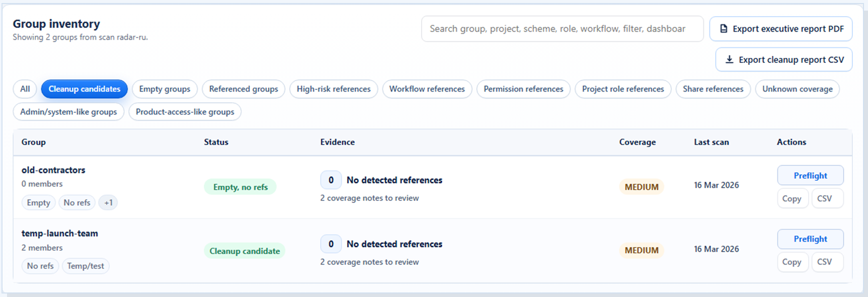
Task: Click the 2 members text
Action: [42, 248]
